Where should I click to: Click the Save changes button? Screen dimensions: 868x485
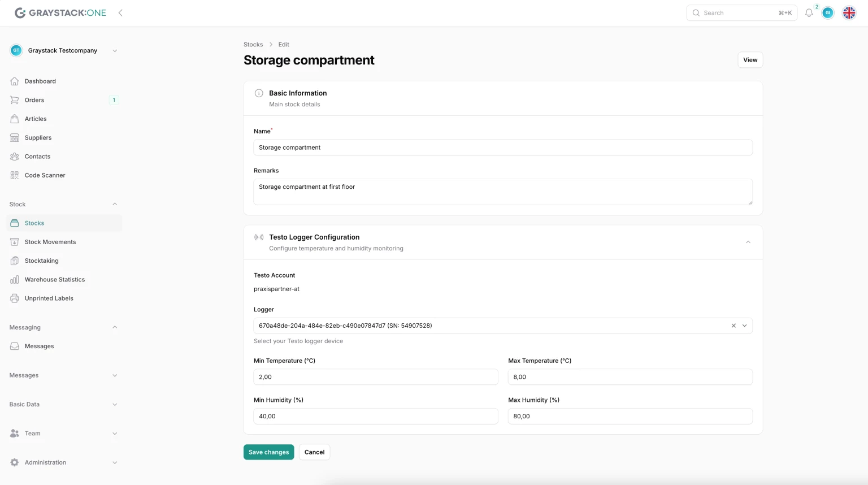(268, 452)
